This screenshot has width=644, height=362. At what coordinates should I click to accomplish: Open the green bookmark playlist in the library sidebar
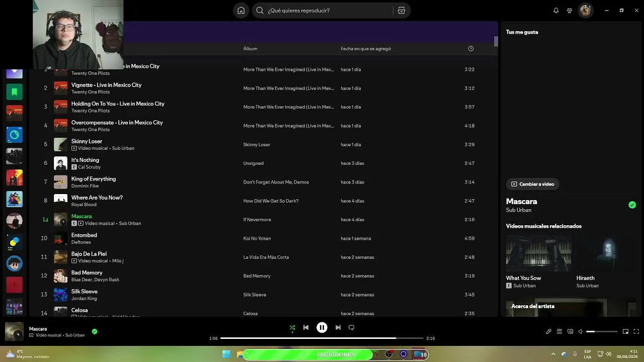tap(14, 92)
